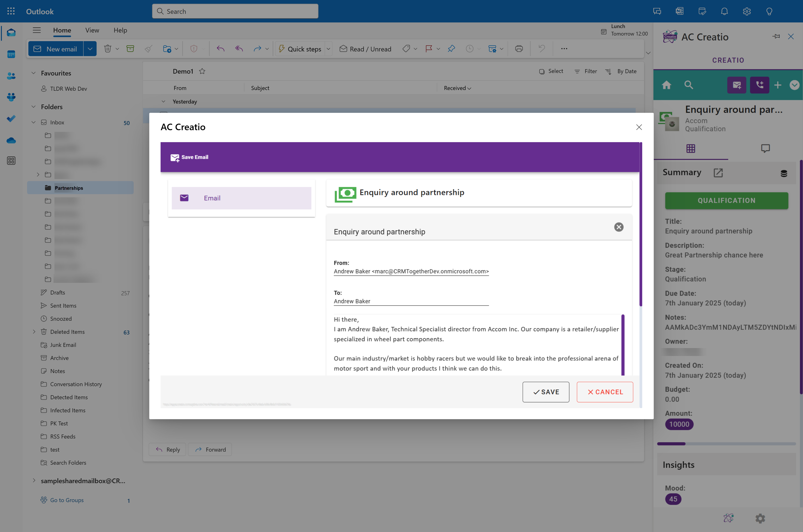Click the Pin icon in ribbon
This screenshot has width=803, height=532.
451,49
